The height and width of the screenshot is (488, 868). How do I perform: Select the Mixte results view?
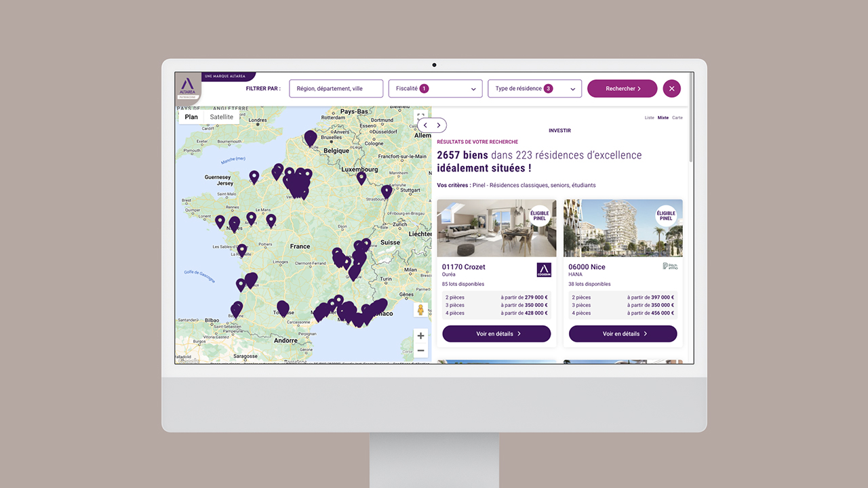click(663, 118)
